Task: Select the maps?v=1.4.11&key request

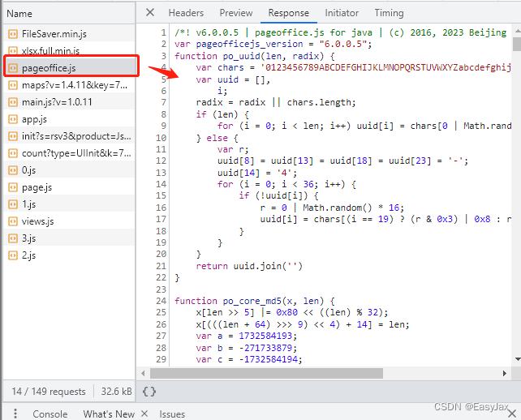Action: click(x=69, y=85)
